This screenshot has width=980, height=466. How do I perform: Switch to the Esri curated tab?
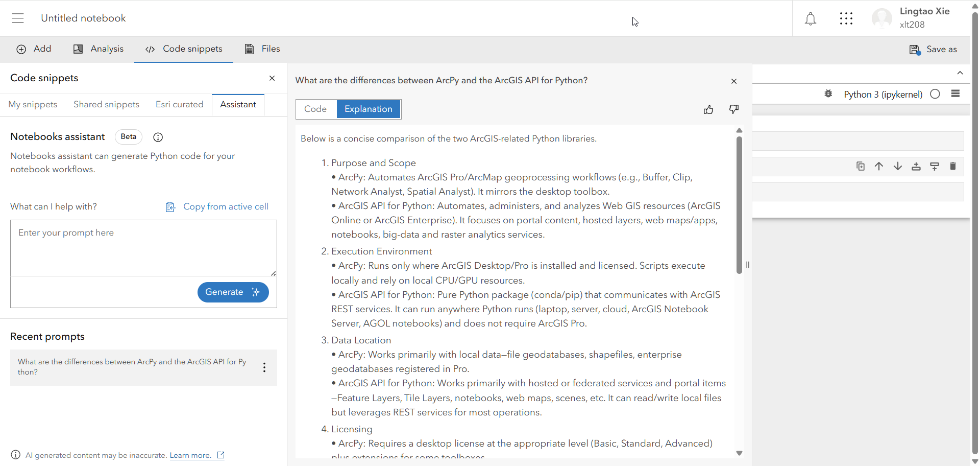coord(179,105)
